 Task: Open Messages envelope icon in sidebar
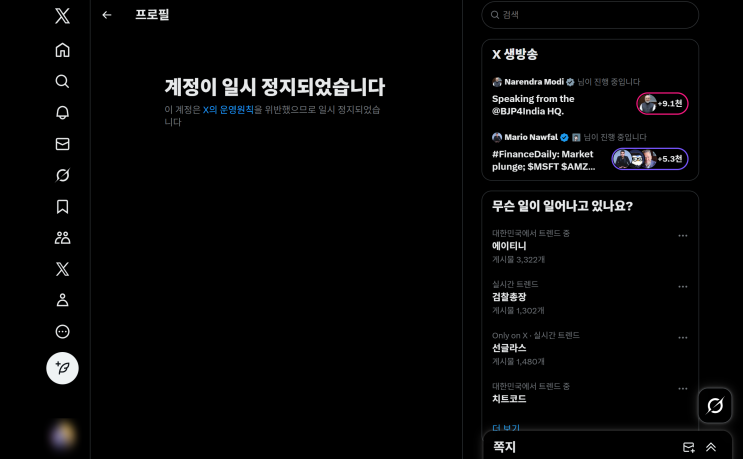62,144
